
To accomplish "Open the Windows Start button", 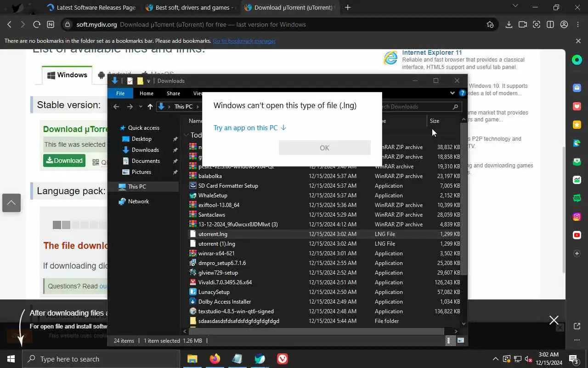I will (11, 359).
